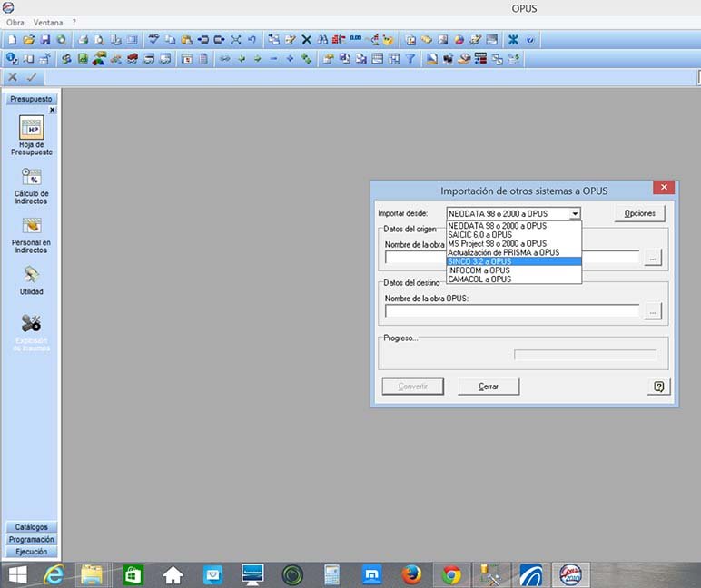Viewport: 701px width, 588px height.
Task: Choose SINCO 3.2 a OPUS option
Action: [x=513, y=261]
